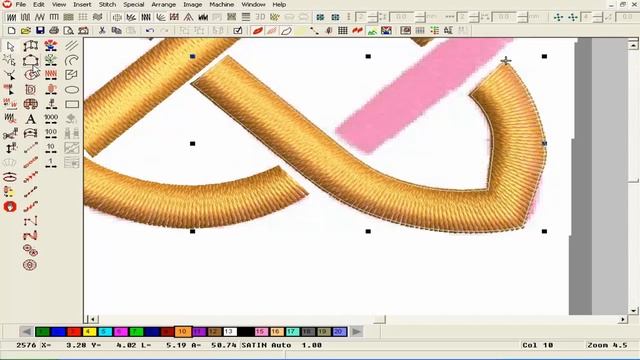Select color swatch number 10

183,332
